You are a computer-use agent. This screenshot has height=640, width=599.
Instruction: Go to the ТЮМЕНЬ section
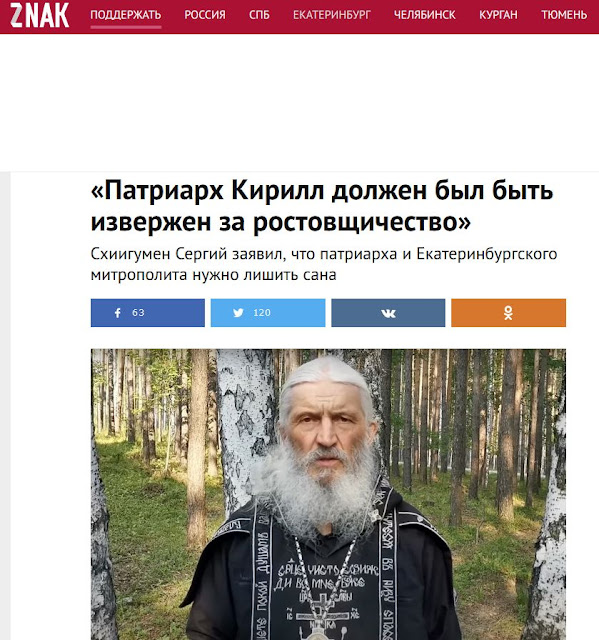(564, 15)
